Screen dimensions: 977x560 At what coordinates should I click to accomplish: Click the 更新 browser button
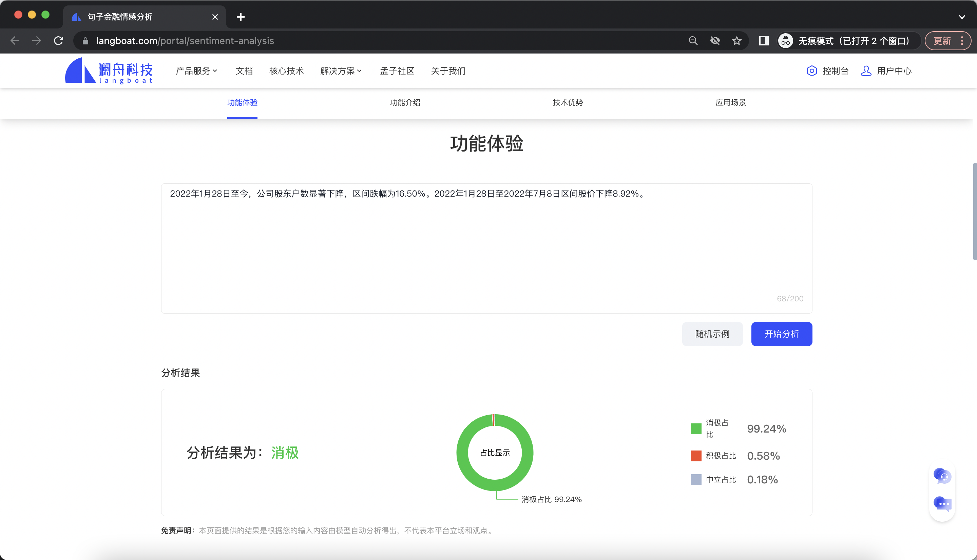pos(942,41)
